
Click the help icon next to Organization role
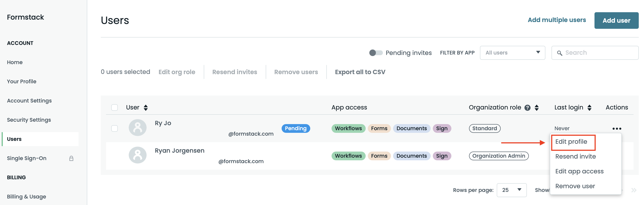click(x=527, y=108)
